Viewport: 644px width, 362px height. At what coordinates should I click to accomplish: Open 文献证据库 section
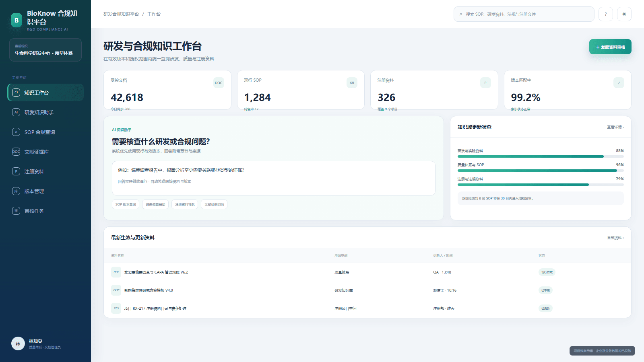pyautogui.click(x=45, y=152)
